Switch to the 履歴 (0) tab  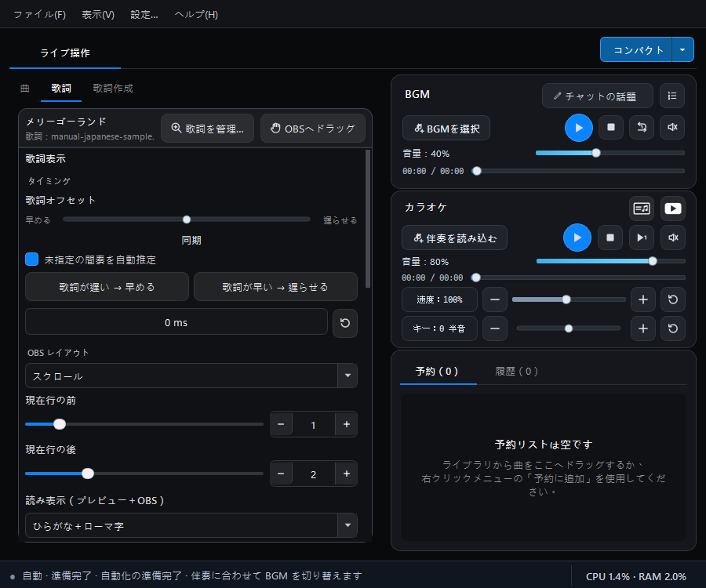click(516, 371)
